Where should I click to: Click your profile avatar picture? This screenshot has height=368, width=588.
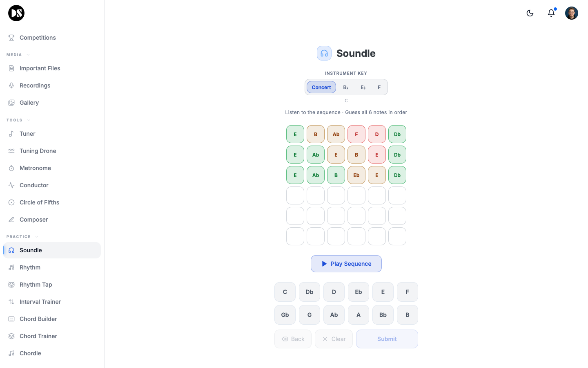[x=572, y=13]
